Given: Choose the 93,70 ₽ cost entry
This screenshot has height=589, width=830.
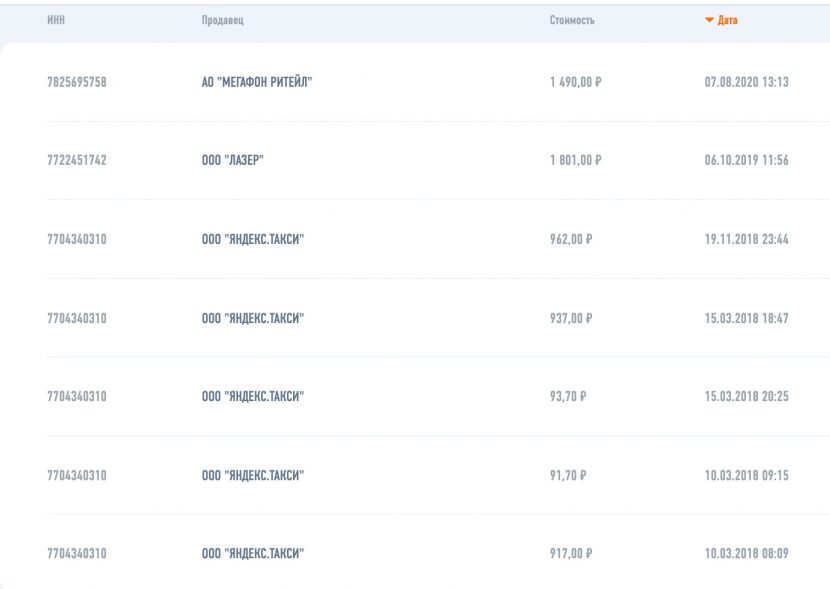Looking at the screenshot, I should pos(568,396).
